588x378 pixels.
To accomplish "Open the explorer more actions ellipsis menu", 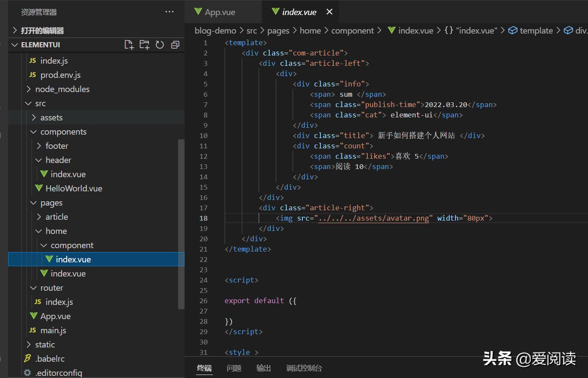I will pos(169,12).
